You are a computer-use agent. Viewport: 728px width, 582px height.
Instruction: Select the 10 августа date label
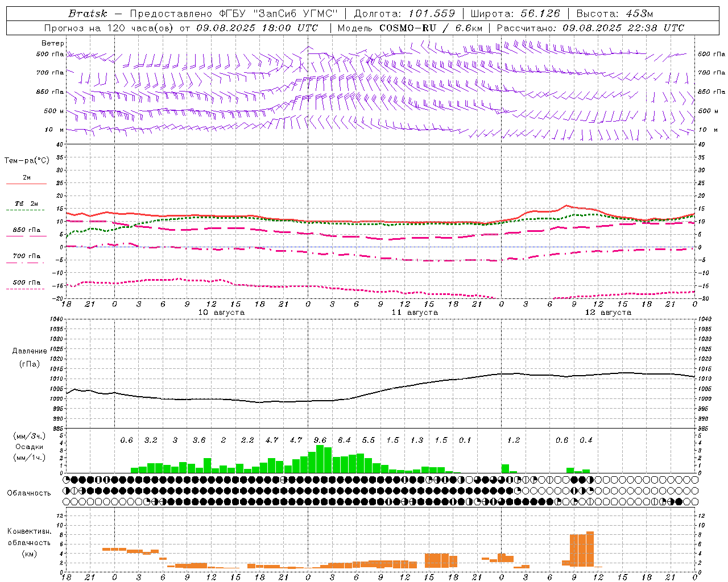[221, 313]
